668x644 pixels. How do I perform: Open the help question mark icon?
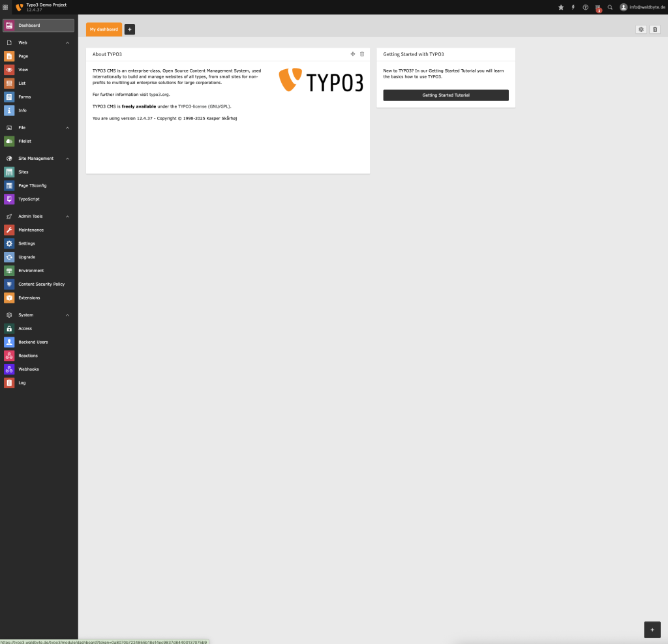click(585, 7)
